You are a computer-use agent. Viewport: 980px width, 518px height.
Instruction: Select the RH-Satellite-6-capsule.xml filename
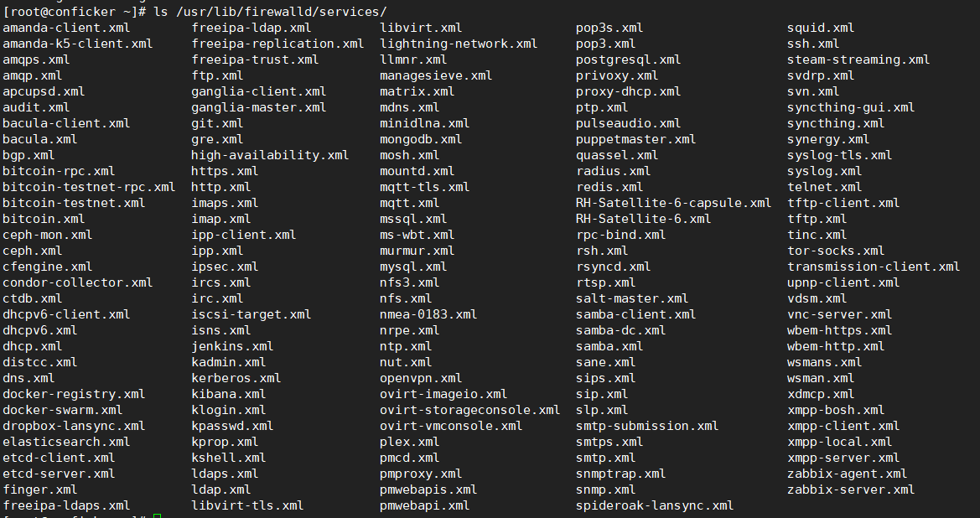(x=673, y=203)
